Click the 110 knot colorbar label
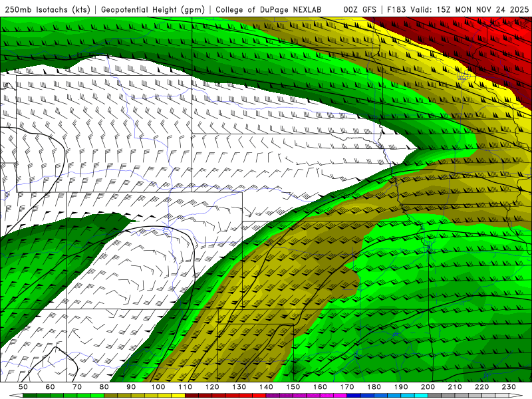532x399 pixels. (x=186, y=387)
